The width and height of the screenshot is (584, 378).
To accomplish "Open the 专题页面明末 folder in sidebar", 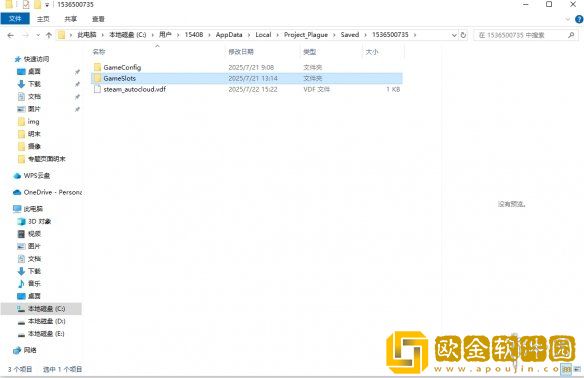I will tap(47, 159).
